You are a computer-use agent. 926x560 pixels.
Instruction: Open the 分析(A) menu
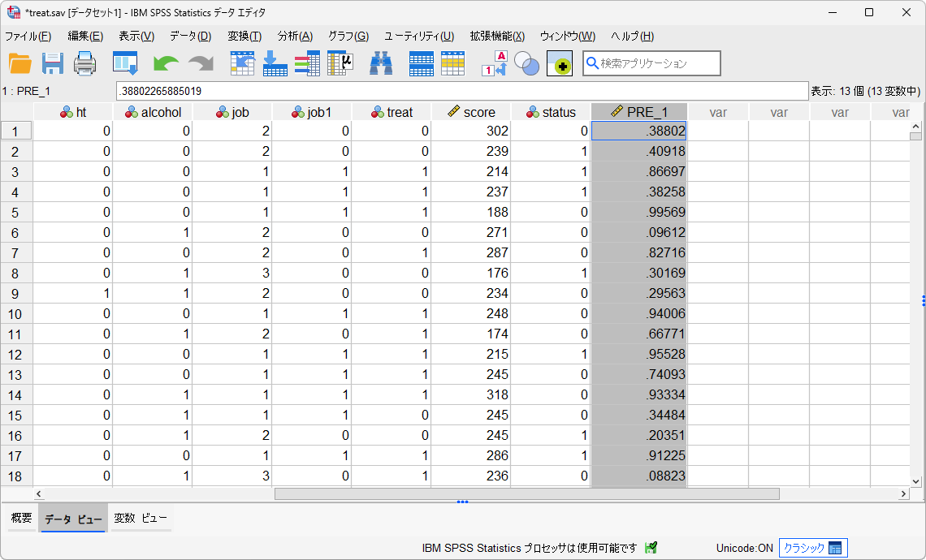(295, 37)
